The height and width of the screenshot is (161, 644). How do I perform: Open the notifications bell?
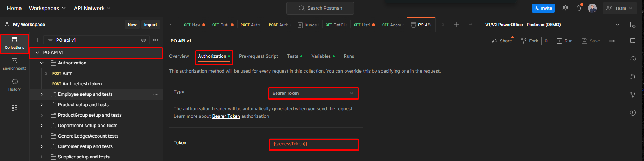pyautogui.click(x=578, y=8)
